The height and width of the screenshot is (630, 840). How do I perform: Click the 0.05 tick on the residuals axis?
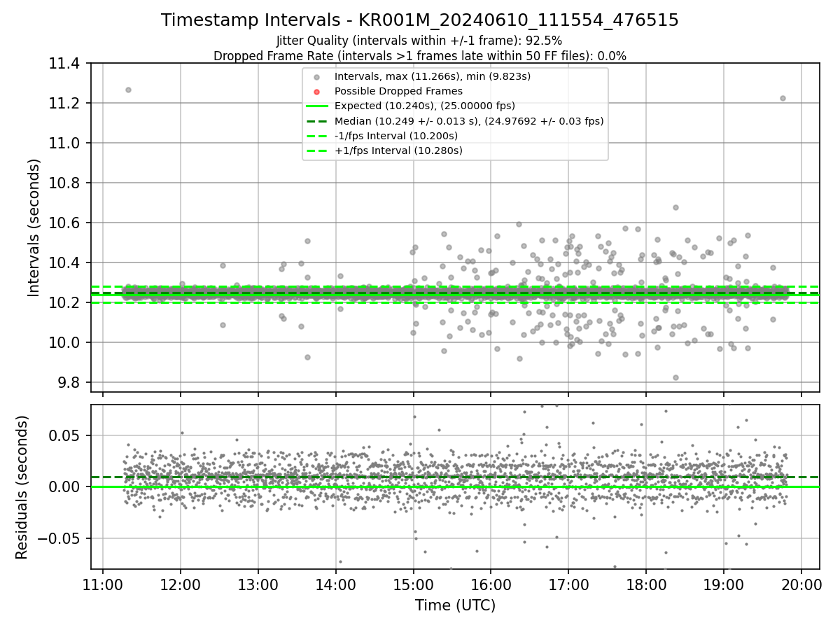tap(66, 435)
